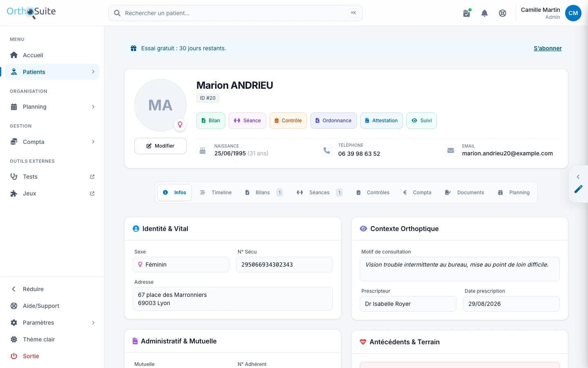Click the Prescripteur field Dr Isabelle Royer
588x368 pixels.
[408, 304]
